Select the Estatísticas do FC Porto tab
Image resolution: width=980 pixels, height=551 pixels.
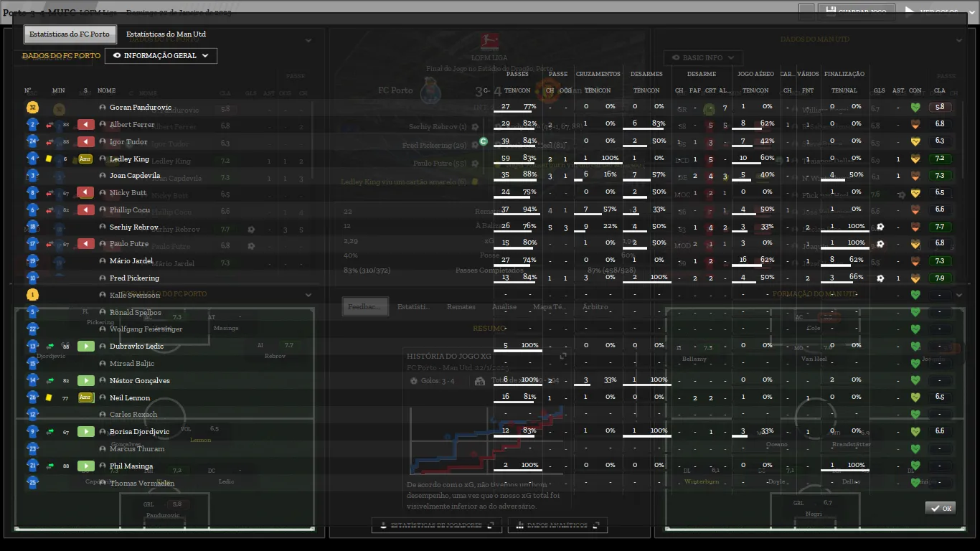coord(69,34)
